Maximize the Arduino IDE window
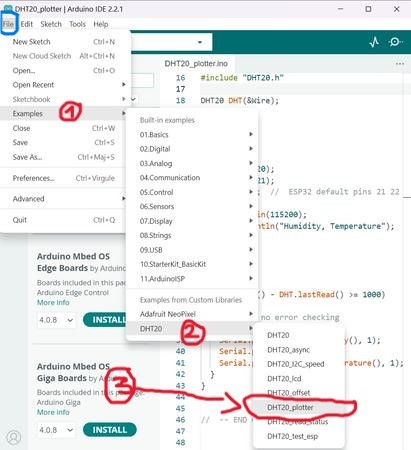 tap(368, 9)
